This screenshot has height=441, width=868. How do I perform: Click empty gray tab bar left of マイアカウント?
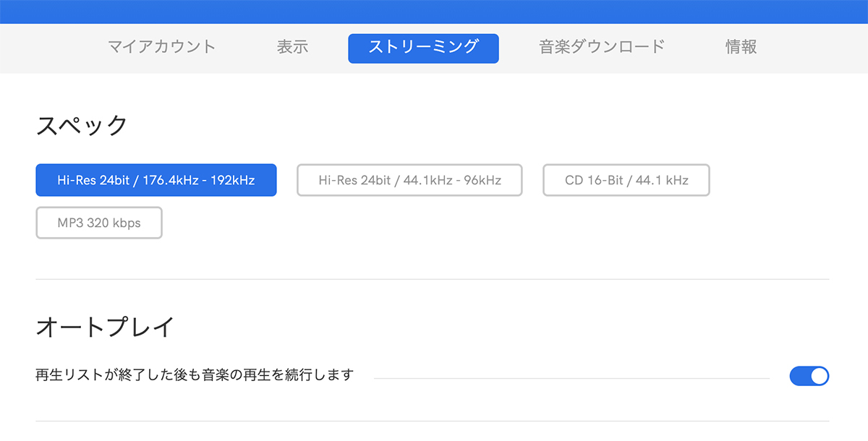click(x=43, y=48)
